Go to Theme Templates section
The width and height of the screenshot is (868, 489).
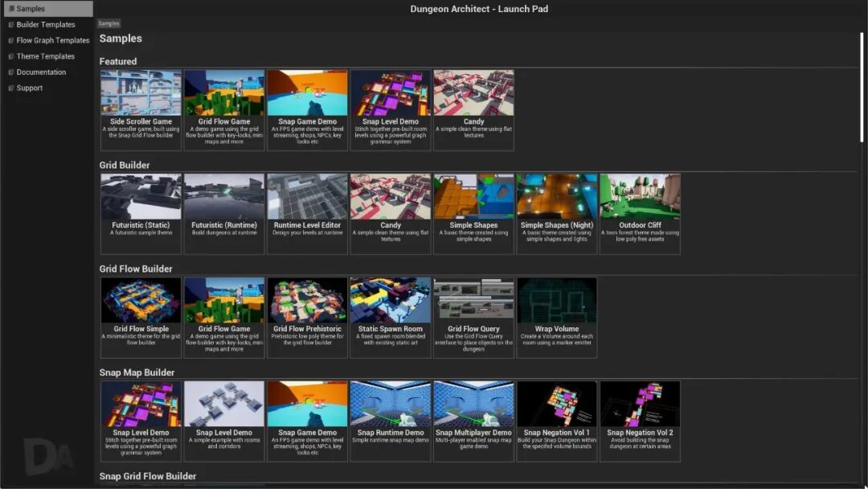pos(48,56)
